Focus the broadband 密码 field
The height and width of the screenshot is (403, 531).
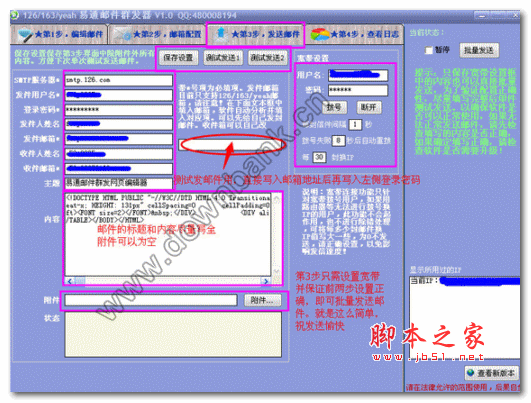358,90
